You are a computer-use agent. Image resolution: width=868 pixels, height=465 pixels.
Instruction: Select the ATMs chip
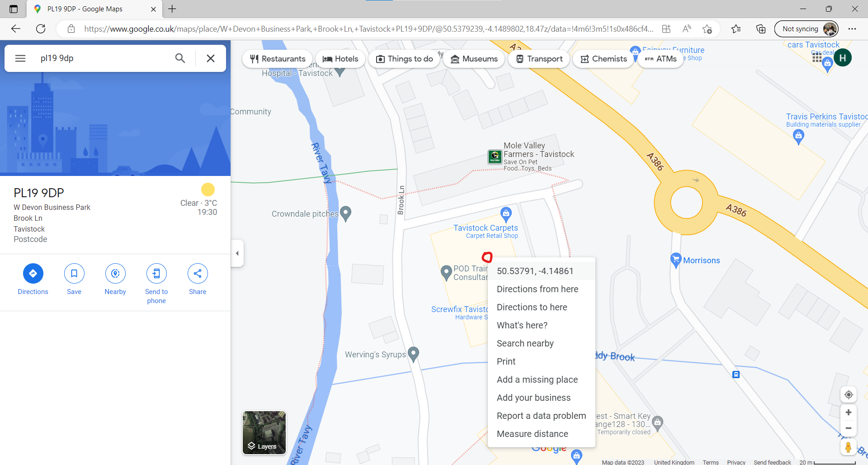(660, 59)
